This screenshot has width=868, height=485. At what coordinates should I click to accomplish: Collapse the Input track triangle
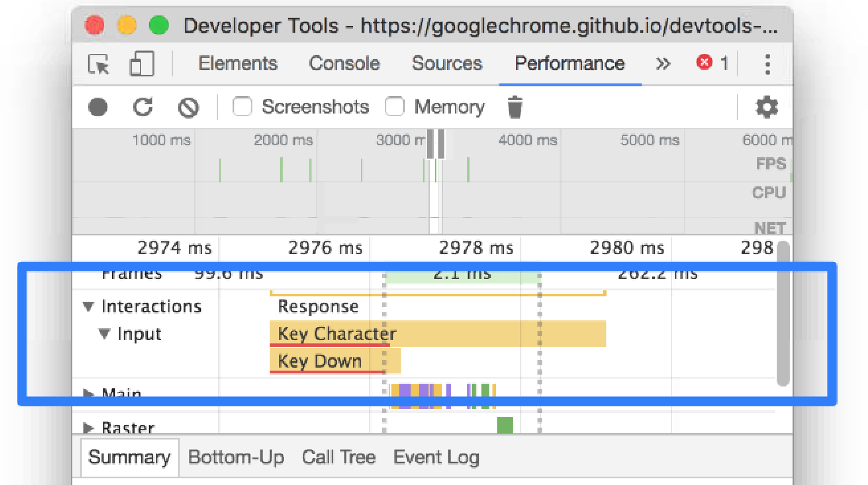[104, 334]
